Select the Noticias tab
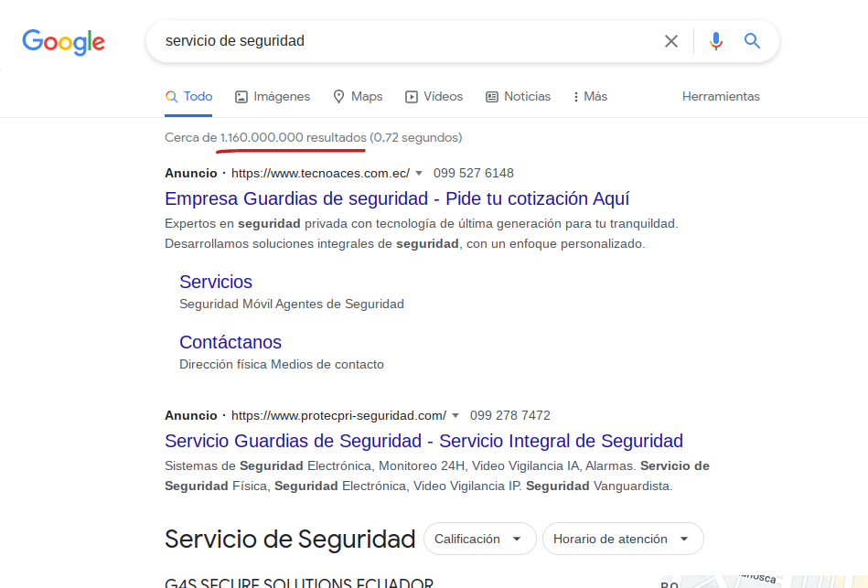868x588 pixels. (518, 96)
